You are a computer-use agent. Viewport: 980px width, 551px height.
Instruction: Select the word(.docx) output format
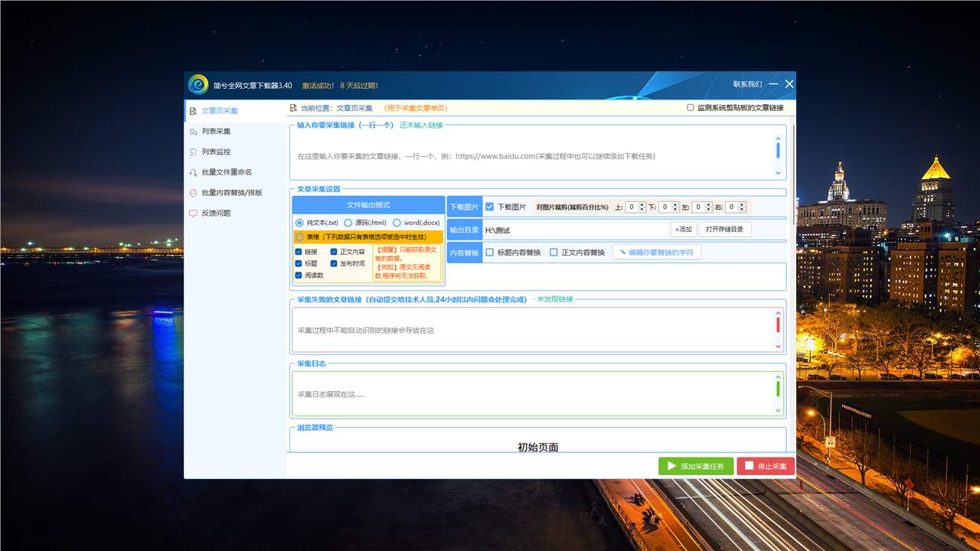(397, 223)
